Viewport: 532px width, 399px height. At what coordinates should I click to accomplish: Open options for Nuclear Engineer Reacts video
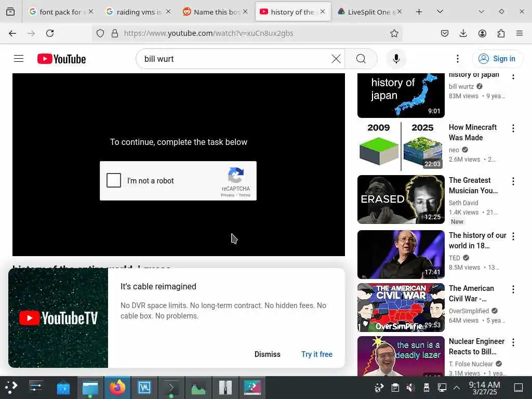pos(513,342)
